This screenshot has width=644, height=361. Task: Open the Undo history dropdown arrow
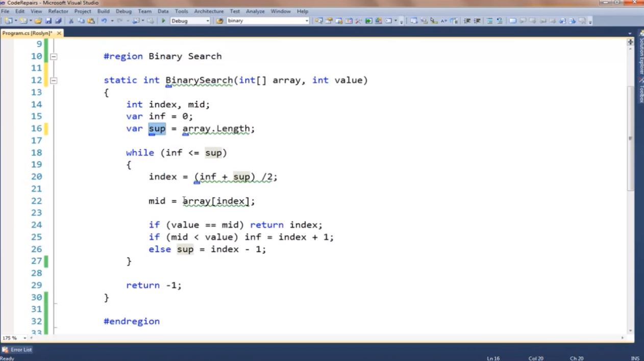(x=112, y=21)
